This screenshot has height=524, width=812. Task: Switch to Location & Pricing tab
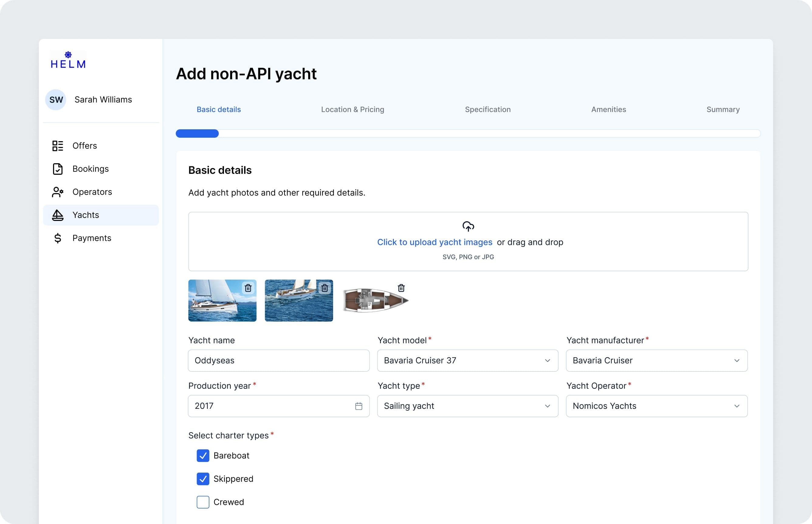pyautogui.click(x=353, y=109)
